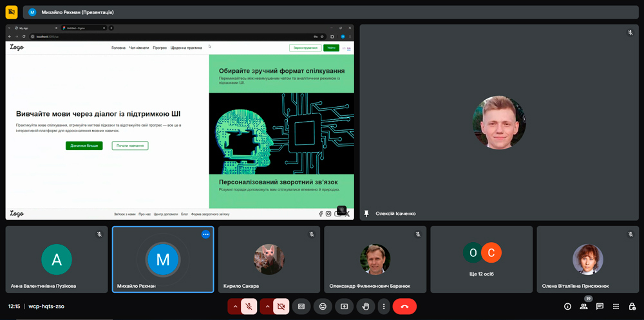Toggle the microphone mute button
Screen dimensions: 644x320
249,306
